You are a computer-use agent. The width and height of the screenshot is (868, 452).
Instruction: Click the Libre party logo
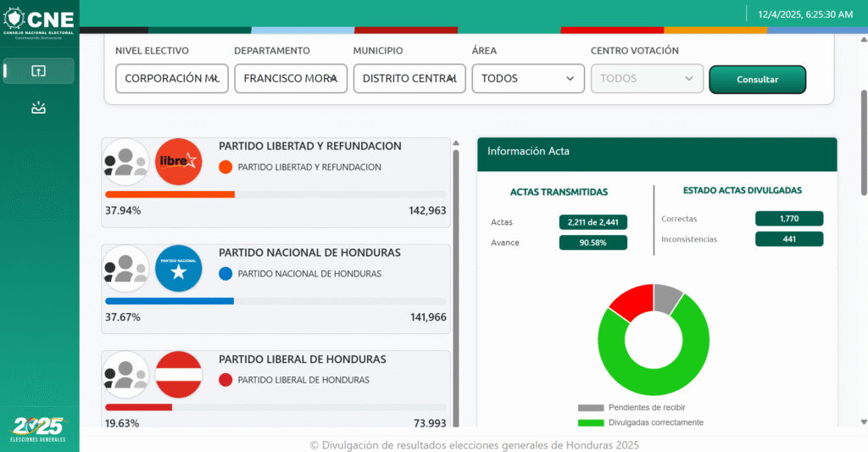(x=178, y=162)
